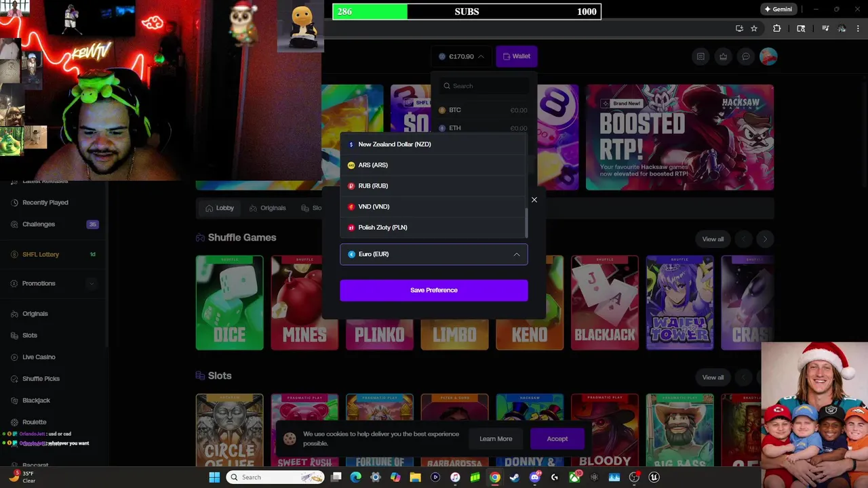868x488 pixels.
Task: Open the Dice game thumbnail
Action: [229, 303]
